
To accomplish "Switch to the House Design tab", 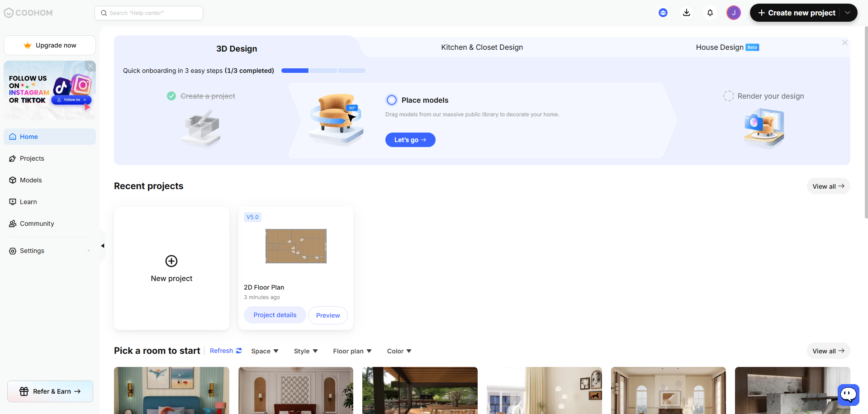I will pos(727,47).
